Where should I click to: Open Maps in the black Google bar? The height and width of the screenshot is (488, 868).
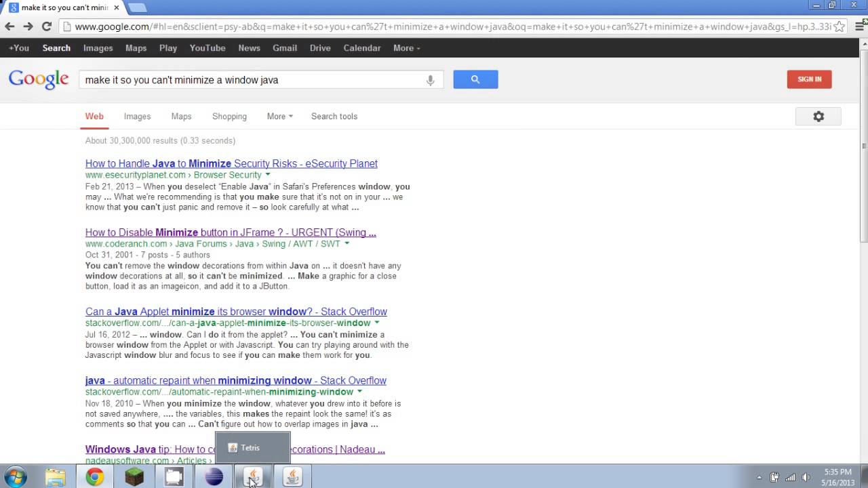pos(136,48)
